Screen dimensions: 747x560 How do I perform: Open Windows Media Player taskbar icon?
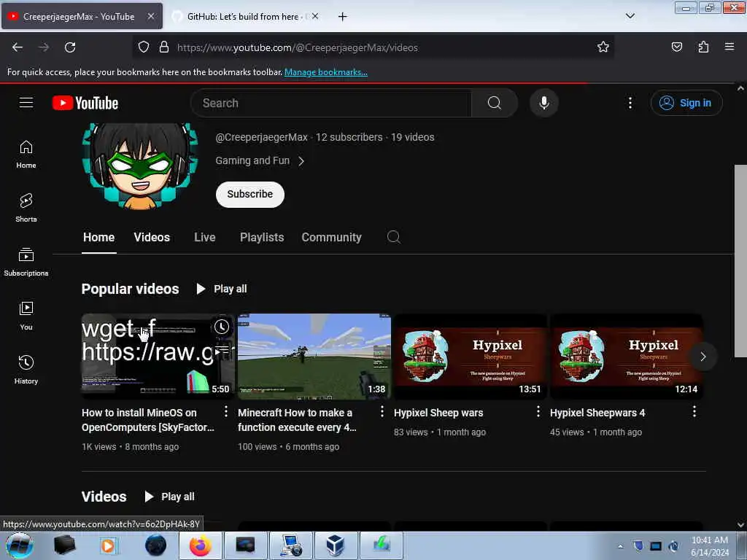109,545
